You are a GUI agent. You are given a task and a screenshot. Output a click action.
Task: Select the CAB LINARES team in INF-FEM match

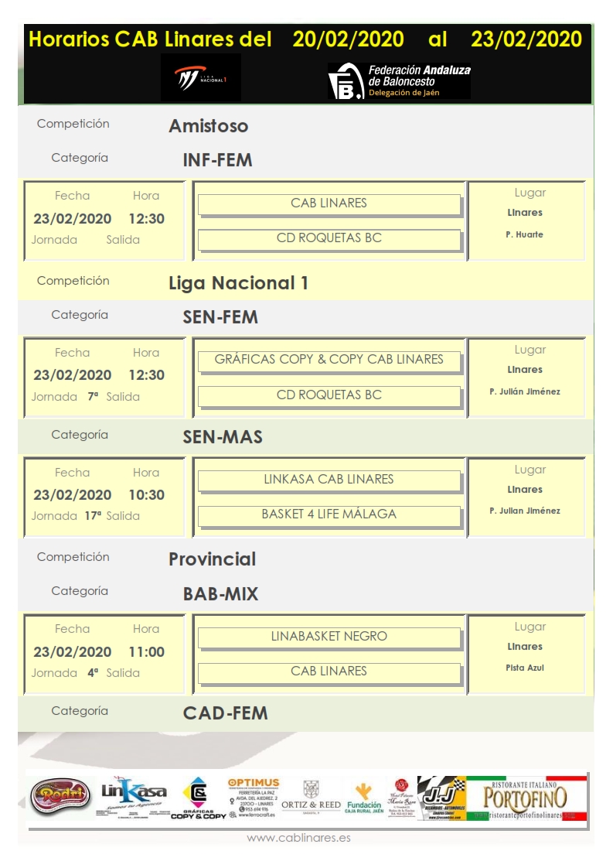point(329,204)
